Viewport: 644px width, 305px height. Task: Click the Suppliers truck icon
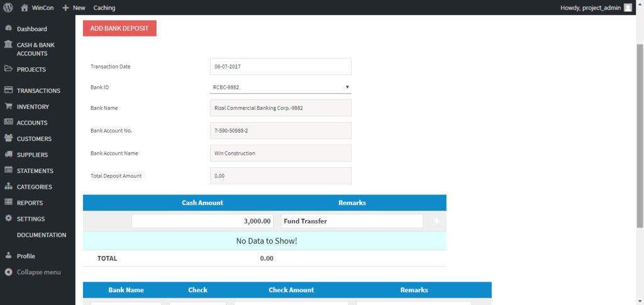tap(8, 155)
